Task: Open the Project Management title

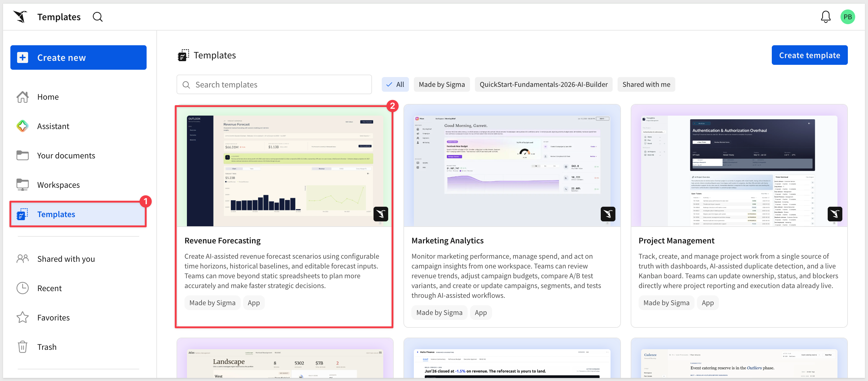Action: point(676,241)
